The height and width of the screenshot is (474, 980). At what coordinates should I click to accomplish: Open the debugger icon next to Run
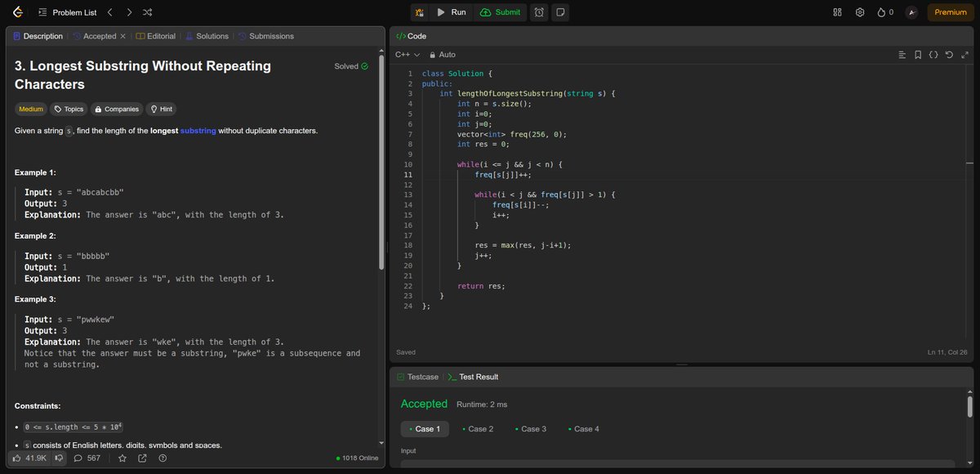[x=420, y=12]
